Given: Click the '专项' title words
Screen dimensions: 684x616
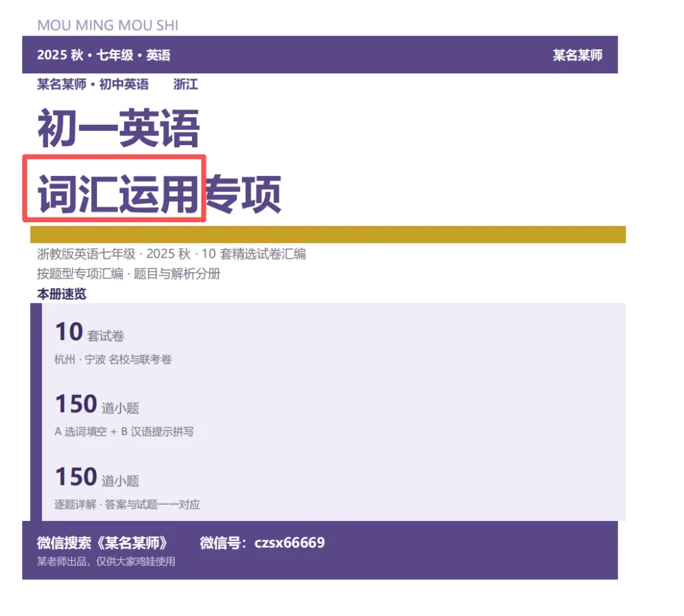Looking at the screenshot, I should [243, 194].
